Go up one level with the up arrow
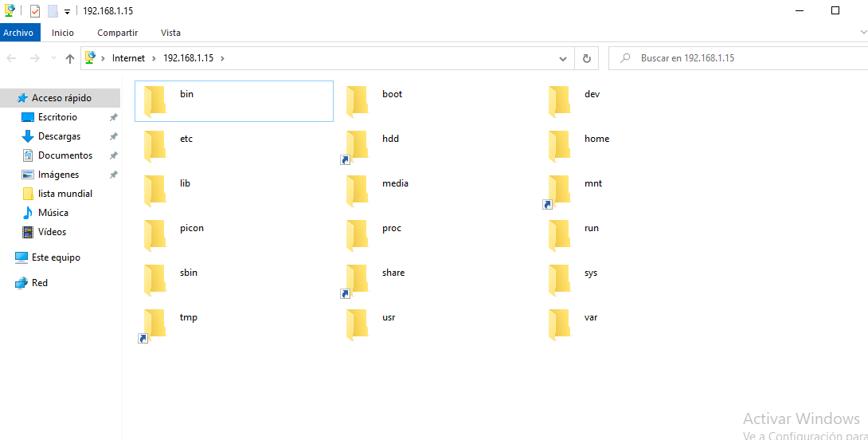This screenshot has height=440, width=868. click(70, 58)
